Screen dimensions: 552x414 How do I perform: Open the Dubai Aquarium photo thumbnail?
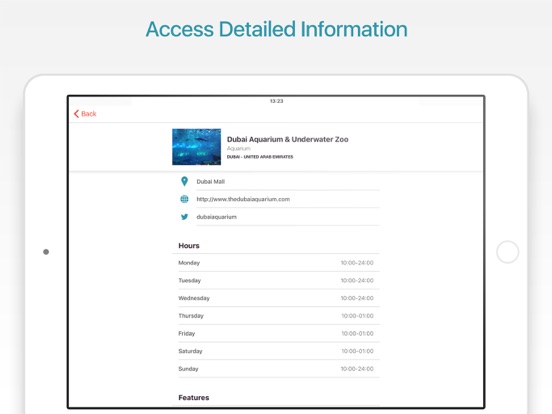tap(196, 147)
